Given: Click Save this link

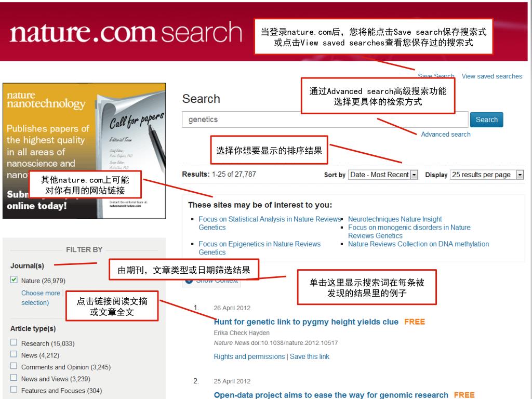Looking at the screenshot, I should click(x=310, y=356).
